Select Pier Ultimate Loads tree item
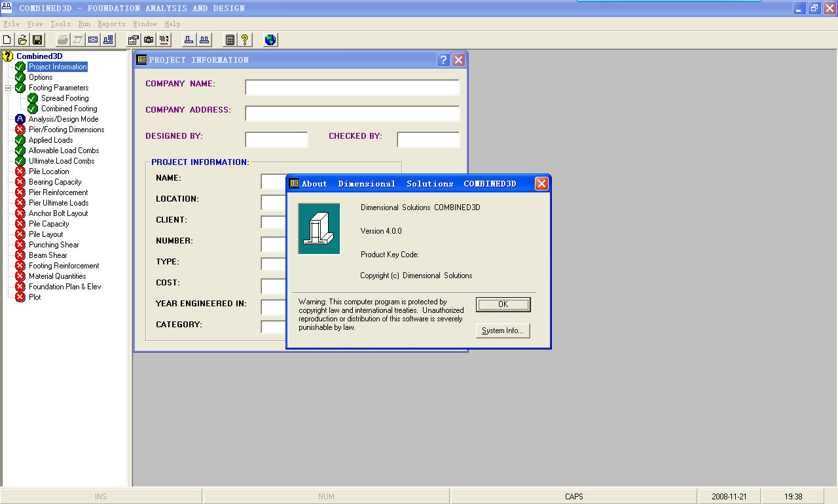838x504 pixels. pyautogui.click(x=58, y=203)
